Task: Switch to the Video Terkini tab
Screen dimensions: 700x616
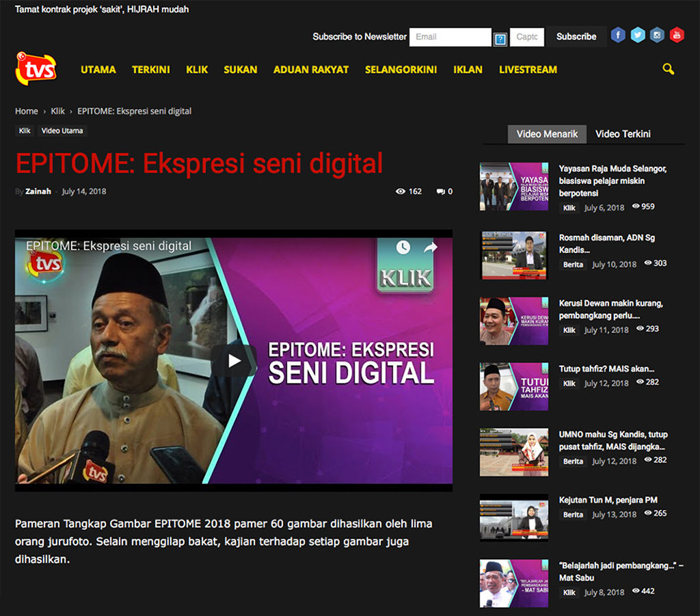Action: point(623,134)
